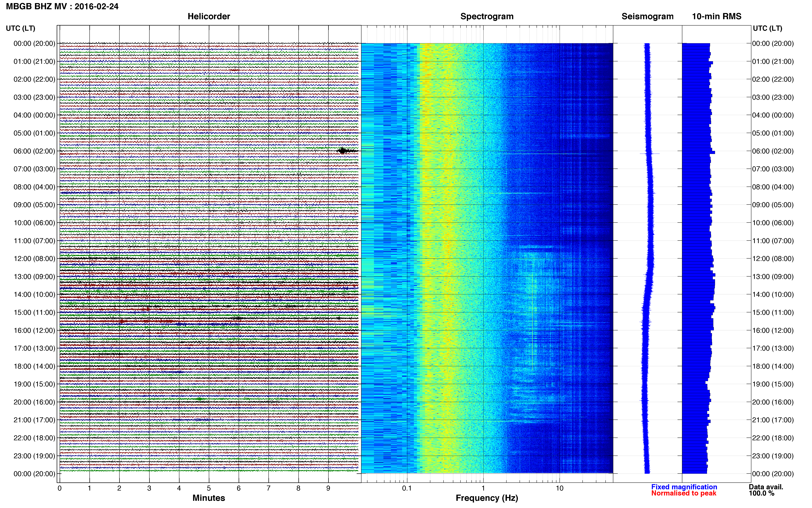Click the minute tick label 7
The width and height of the screenshot is (812, 508).
pos(269,488)
